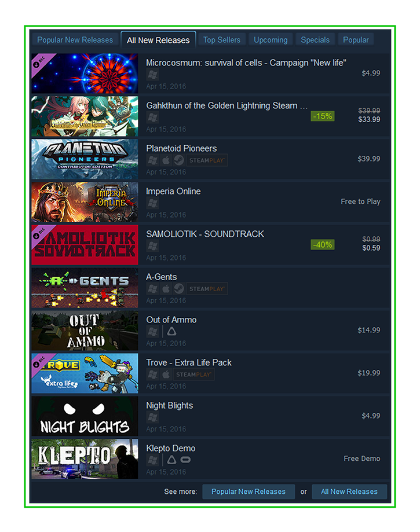Open the Top Sellers tab

click(x=222, y=40)
